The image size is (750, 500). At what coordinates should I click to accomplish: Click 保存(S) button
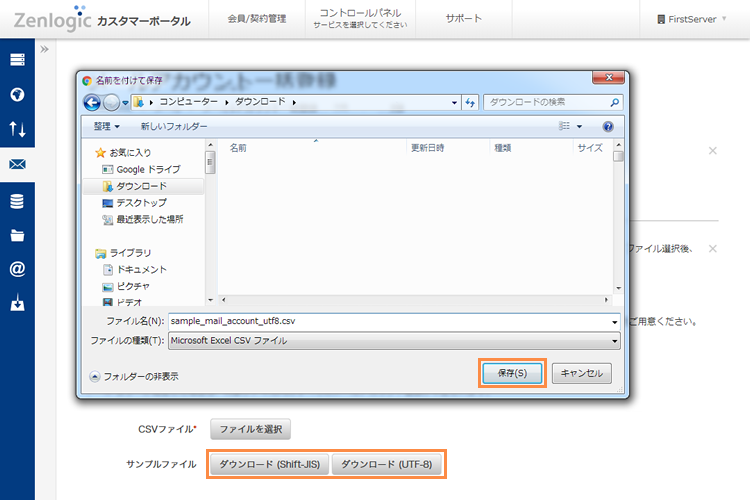coord(512,373)
